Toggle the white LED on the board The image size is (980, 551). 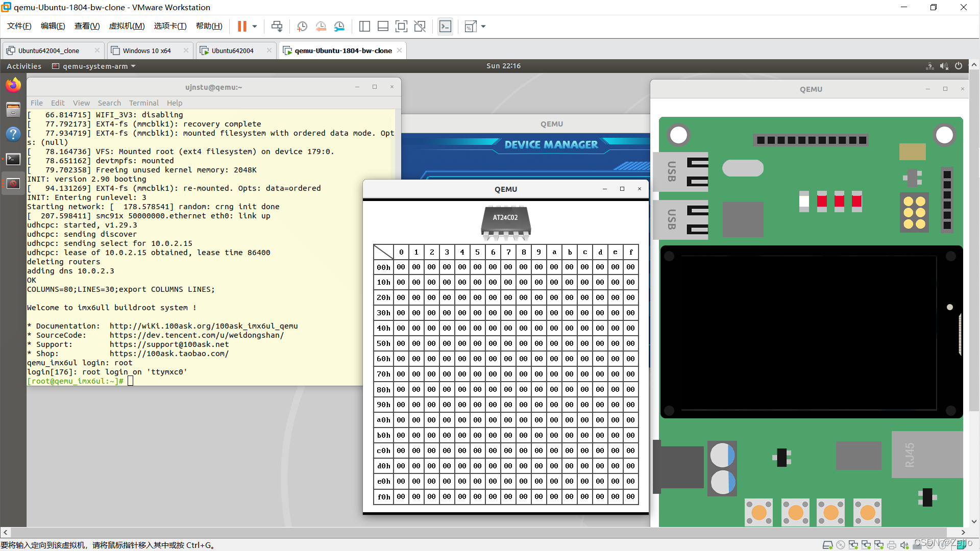point(804,201)
